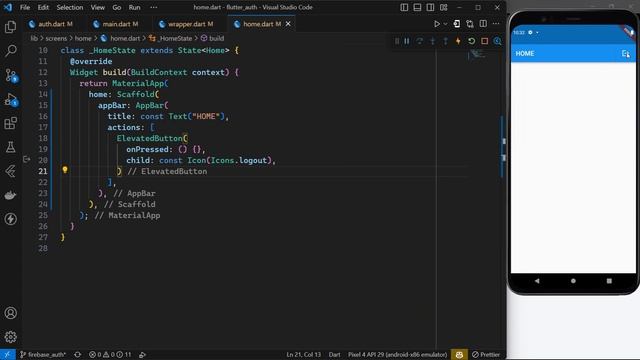
Task: Open Run and Debug view
Action: coord(11,100)
